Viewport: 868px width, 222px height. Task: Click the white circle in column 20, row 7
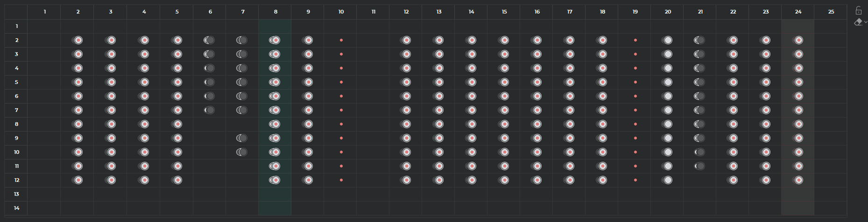click(x=668, y=110)
